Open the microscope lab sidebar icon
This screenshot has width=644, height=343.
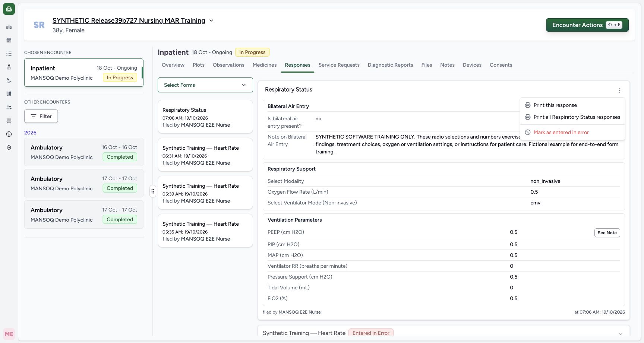tap(9, 80)
